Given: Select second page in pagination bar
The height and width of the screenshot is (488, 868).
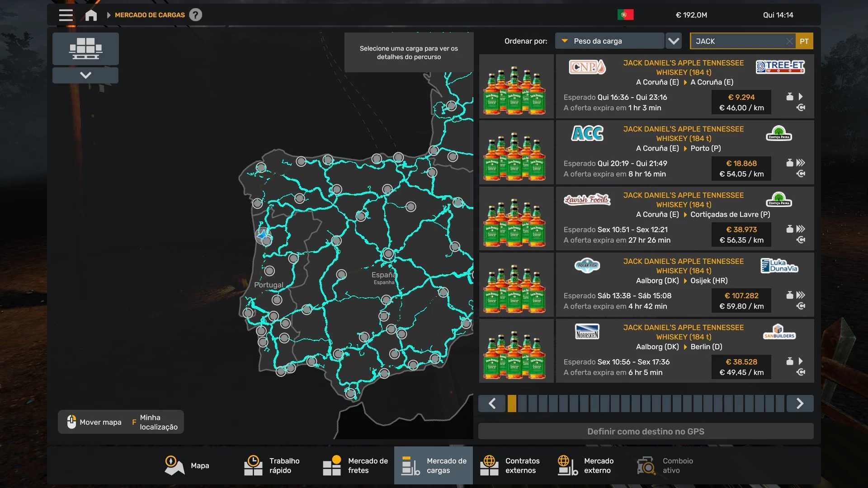Looking at the screenshot, I should [x=522, y=404].
